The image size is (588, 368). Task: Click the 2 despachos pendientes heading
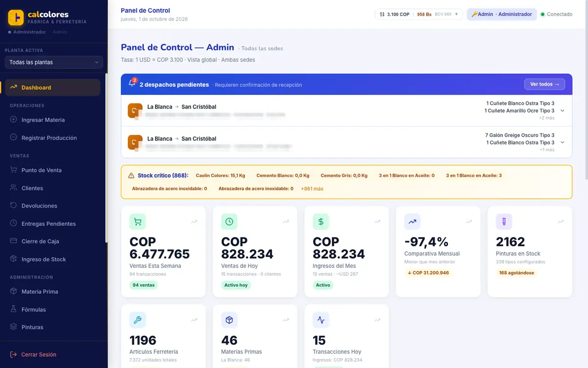coord(174,84)
